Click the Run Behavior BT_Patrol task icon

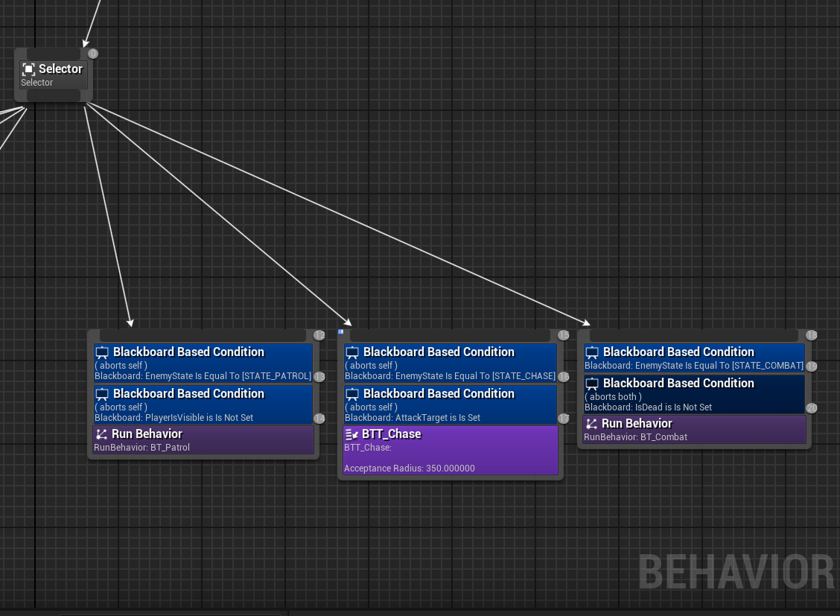tap(102, 434)
